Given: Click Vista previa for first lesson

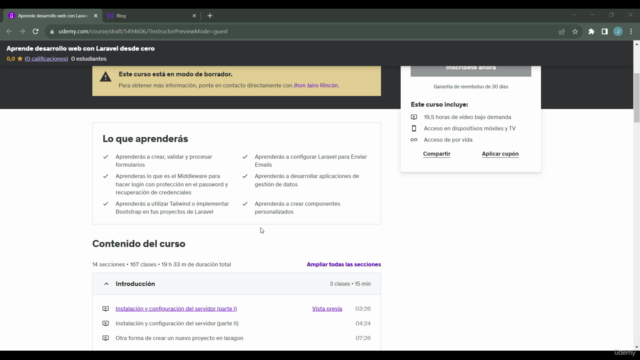Looking at the screenshot, I should pyautogui.click(x=327, y=309).
